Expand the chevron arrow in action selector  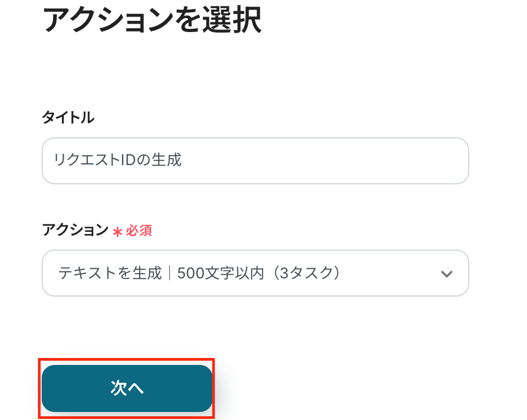446,274
